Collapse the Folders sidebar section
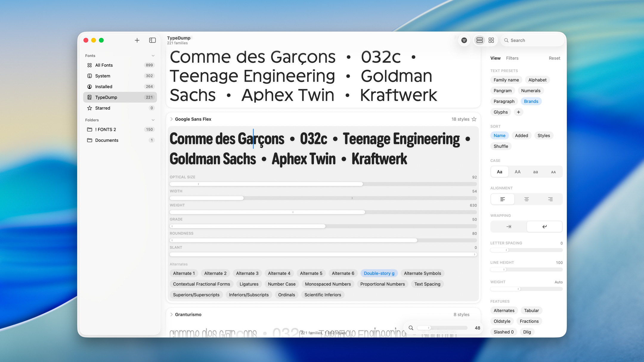644x362 pixels. [153, 120]
